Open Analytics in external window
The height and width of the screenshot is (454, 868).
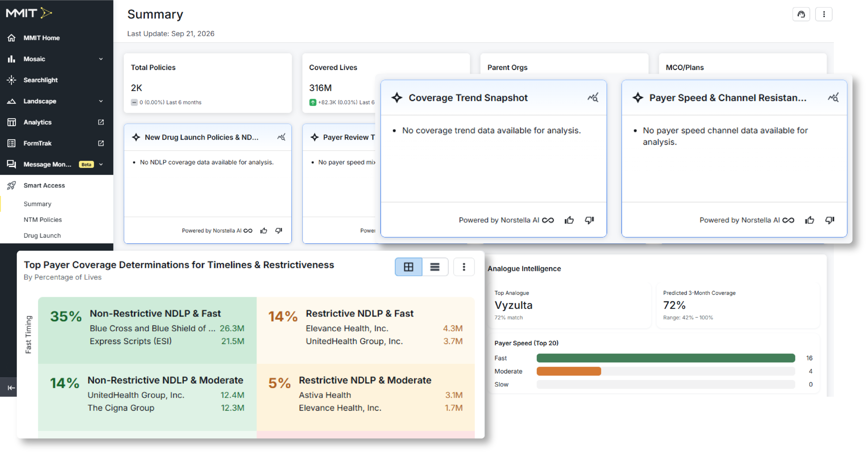pyautogui.click(x=101, y=122)
